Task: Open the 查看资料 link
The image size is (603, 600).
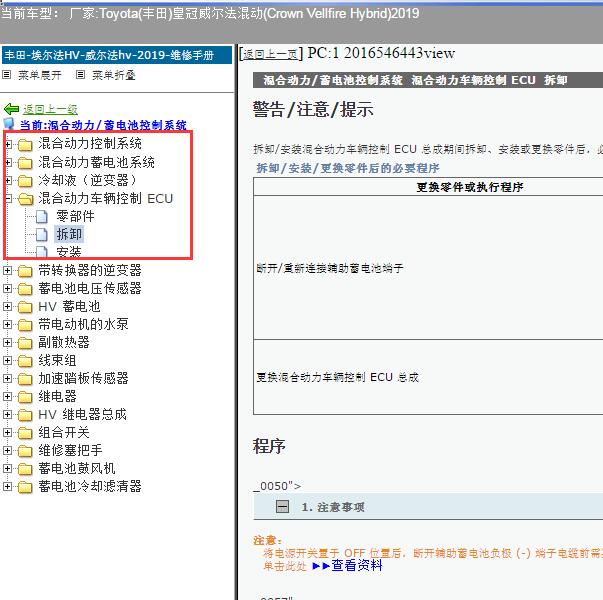Action: pos(357,565)
